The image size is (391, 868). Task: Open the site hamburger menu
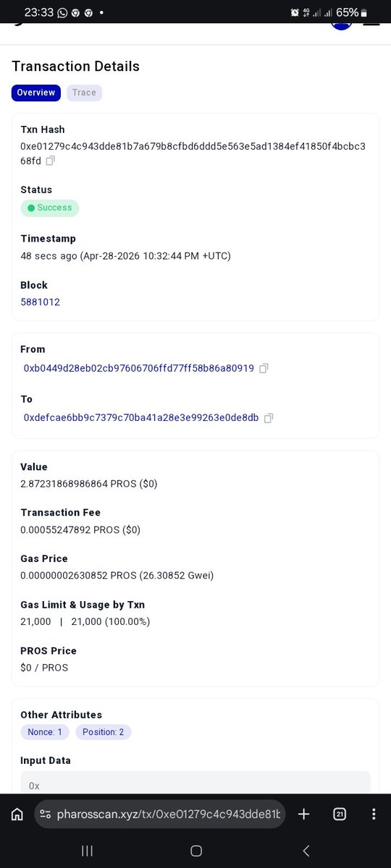coord(371,23)
